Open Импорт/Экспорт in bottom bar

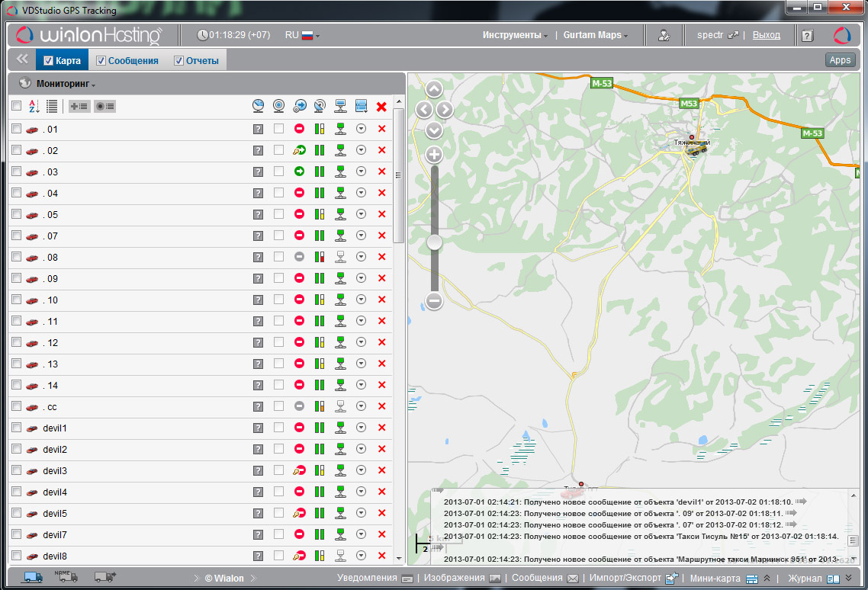point(633,578)
